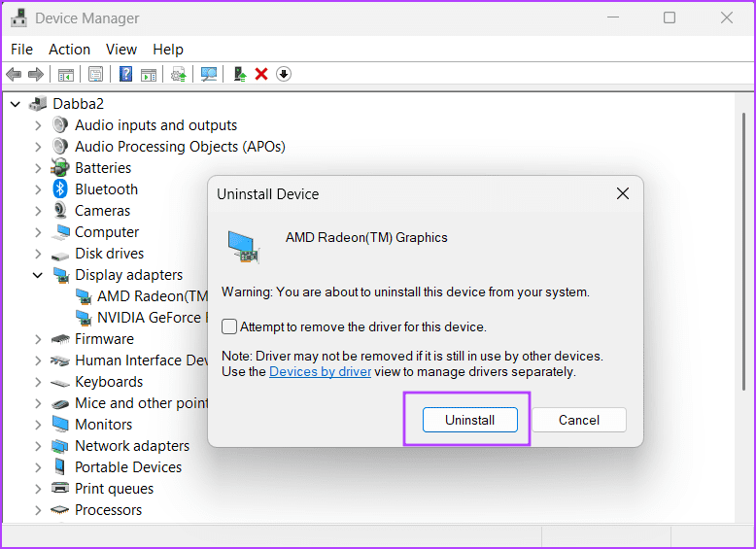Click the Cancel button
Viewport: 756px width, 549px height.
pyautogui.click(x=579, y=420)
